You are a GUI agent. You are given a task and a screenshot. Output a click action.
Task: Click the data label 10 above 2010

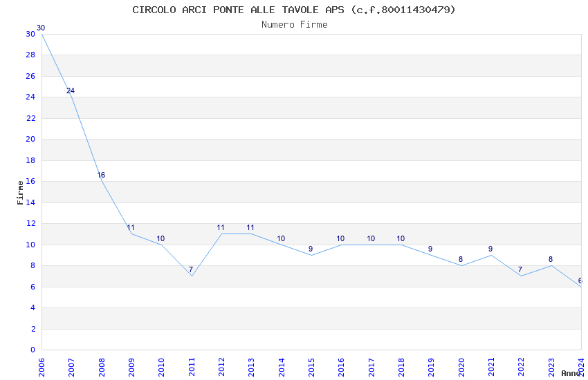click(x=160, y=238)
